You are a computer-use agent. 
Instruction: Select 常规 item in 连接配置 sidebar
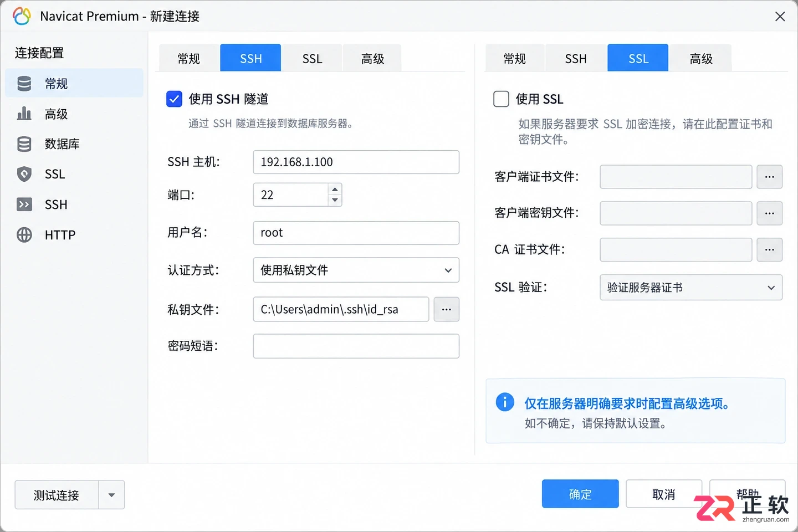coord(74,83)
